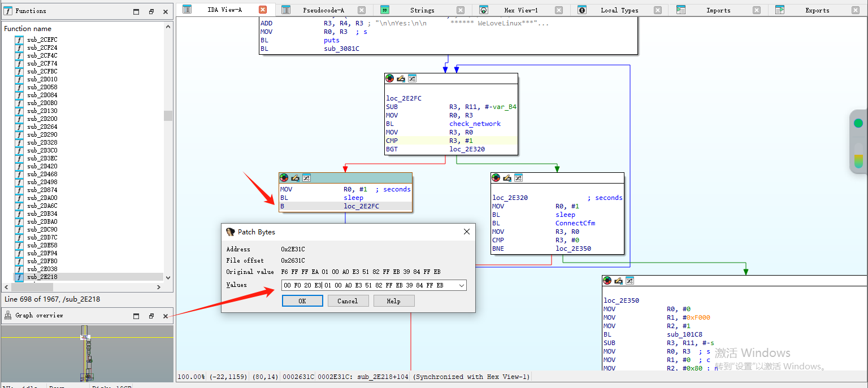Click the Graph overview panel header icon

pos(8,316)
